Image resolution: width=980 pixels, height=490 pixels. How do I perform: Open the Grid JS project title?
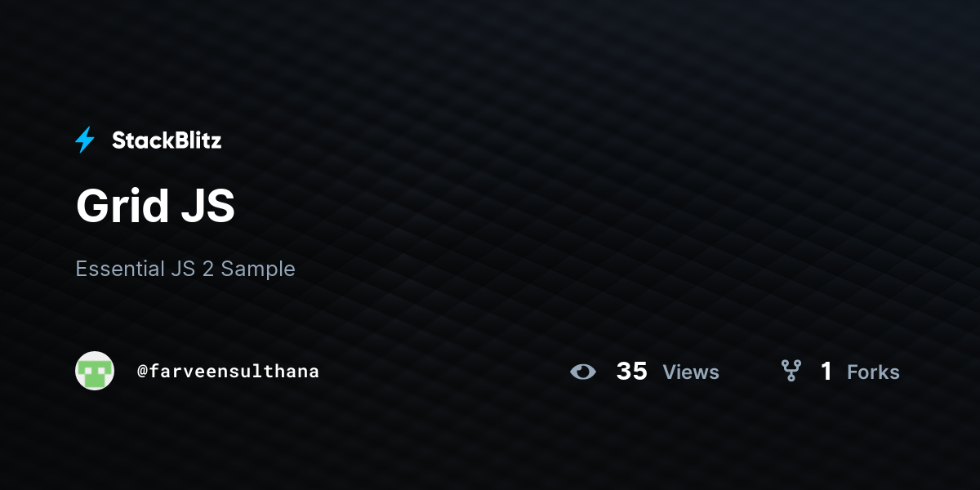[x=155, y=206]
